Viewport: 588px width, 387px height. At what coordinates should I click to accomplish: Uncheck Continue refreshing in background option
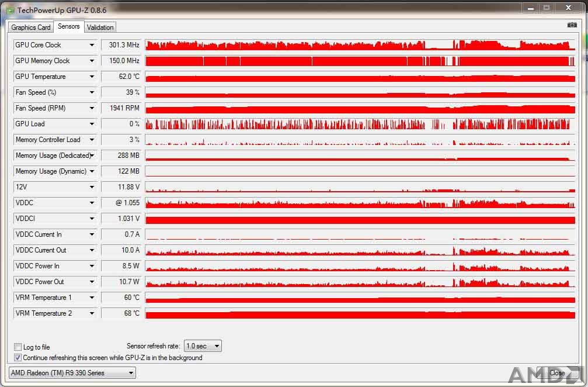click(18, 357)
